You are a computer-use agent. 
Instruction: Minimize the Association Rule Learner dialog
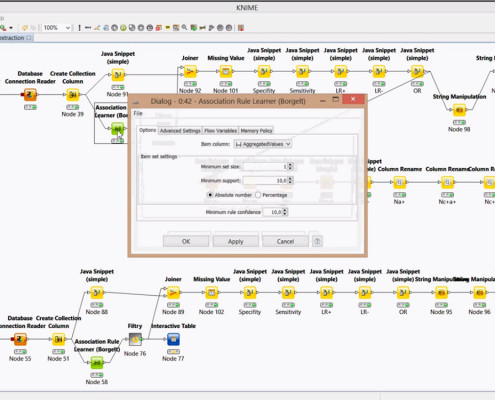tap(322, 100)
